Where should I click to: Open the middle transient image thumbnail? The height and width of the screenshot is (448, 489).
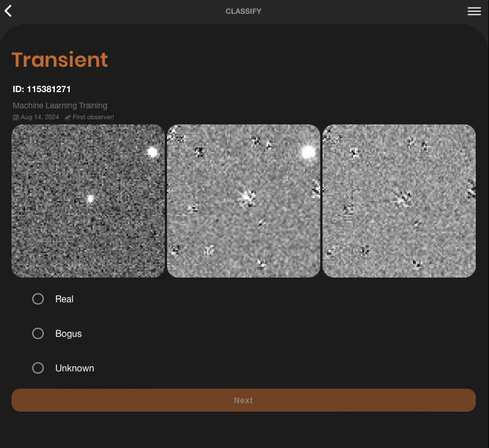point(243,201)
